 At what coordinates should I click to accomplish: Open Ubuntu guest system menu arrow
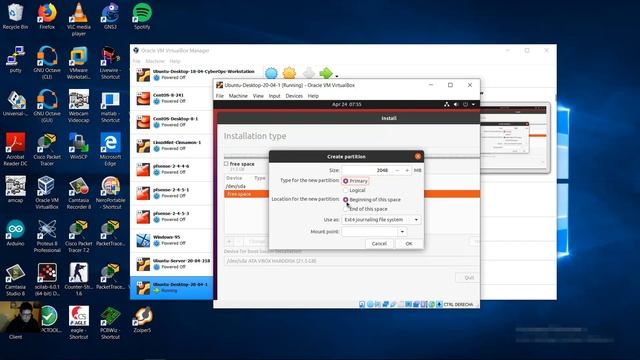(473, 104)
